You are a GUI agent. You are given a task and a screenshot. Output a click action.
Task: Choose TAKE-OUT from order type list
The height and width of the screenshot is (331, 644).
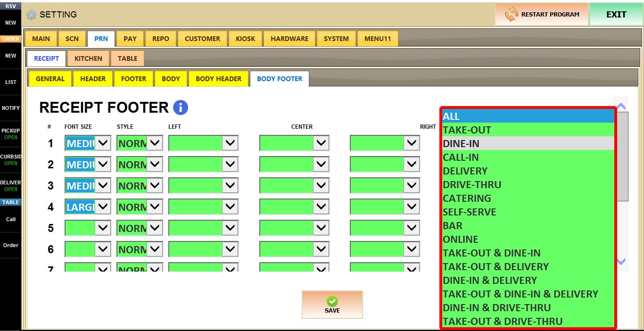click(x=528, y=130)
